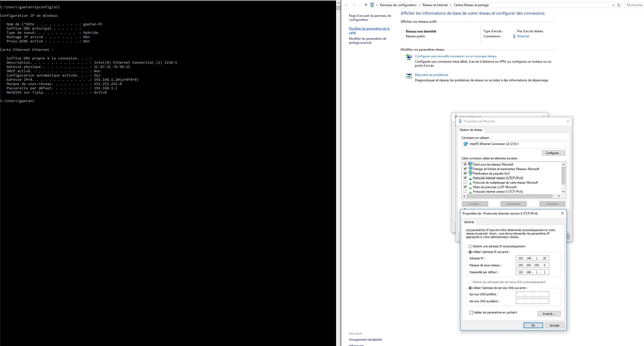Open Modifier les paramètres de la carte link

click(x=369, y=30)
